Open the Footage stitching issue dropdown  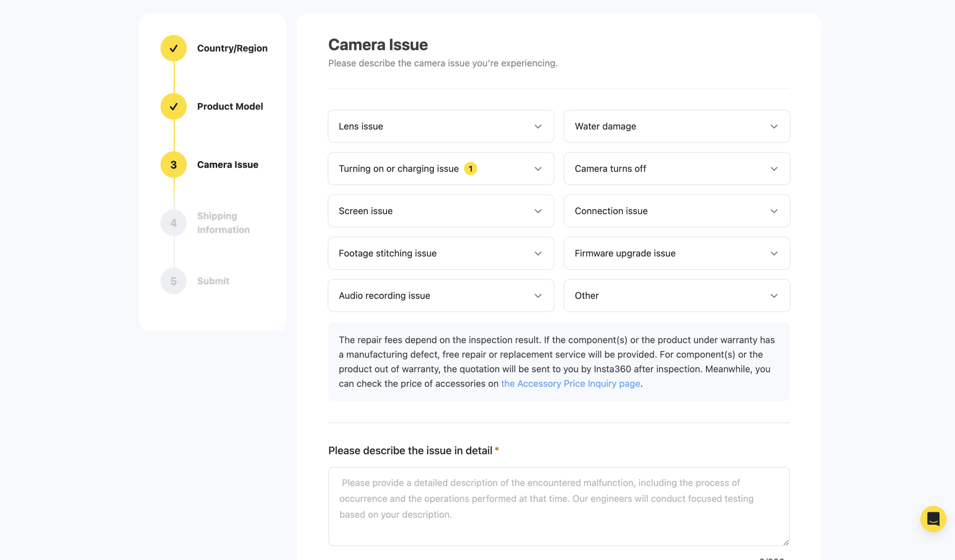click(x=441, y=253)
